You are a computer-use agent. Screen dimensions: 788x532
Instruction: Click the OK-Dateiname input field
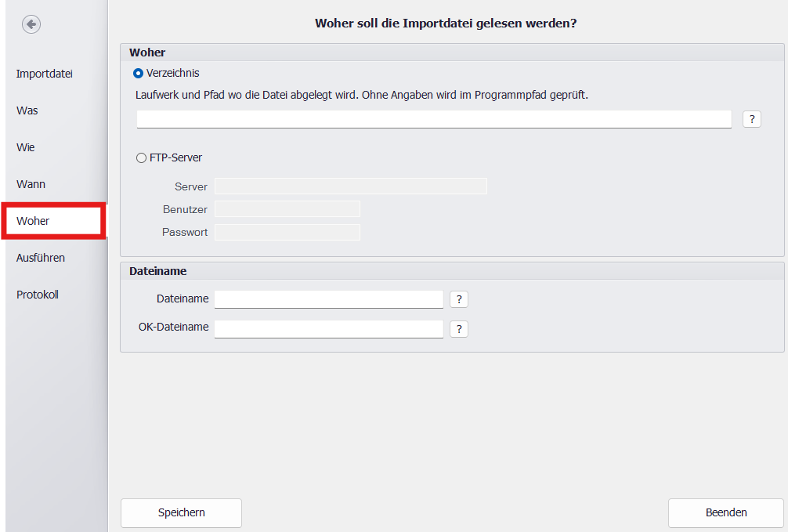click(x=328, y=328)
